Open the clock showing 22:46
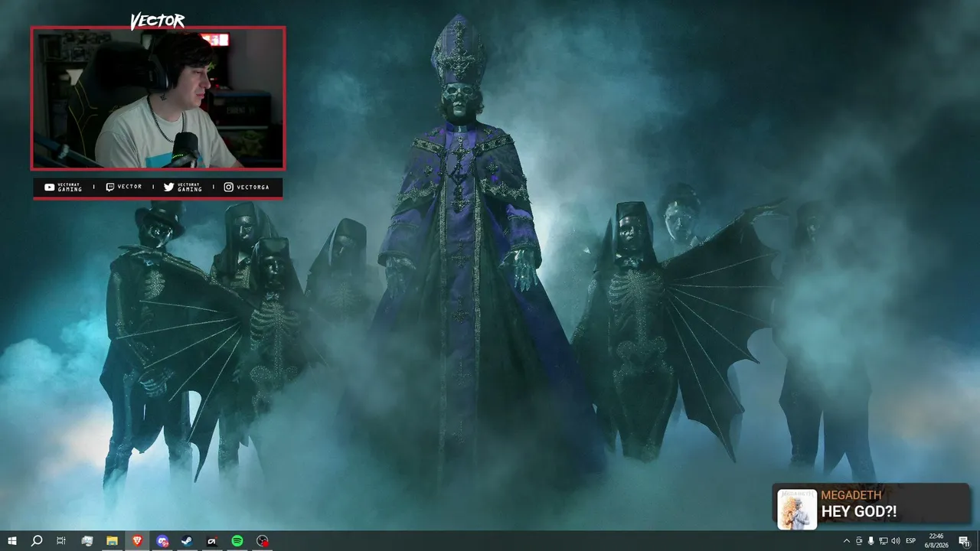 pos(936,541)
